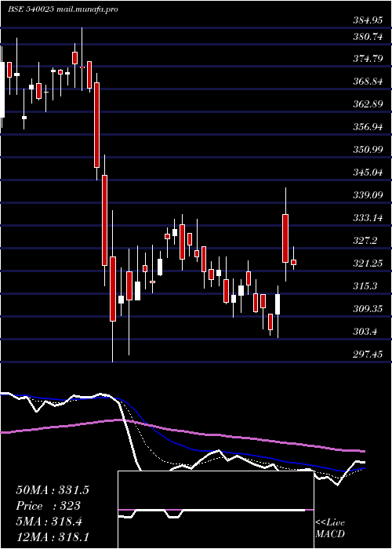Click the 384.95 price axis label
The width and height of the screenshot is (392, 549).
tap(367, 20)
